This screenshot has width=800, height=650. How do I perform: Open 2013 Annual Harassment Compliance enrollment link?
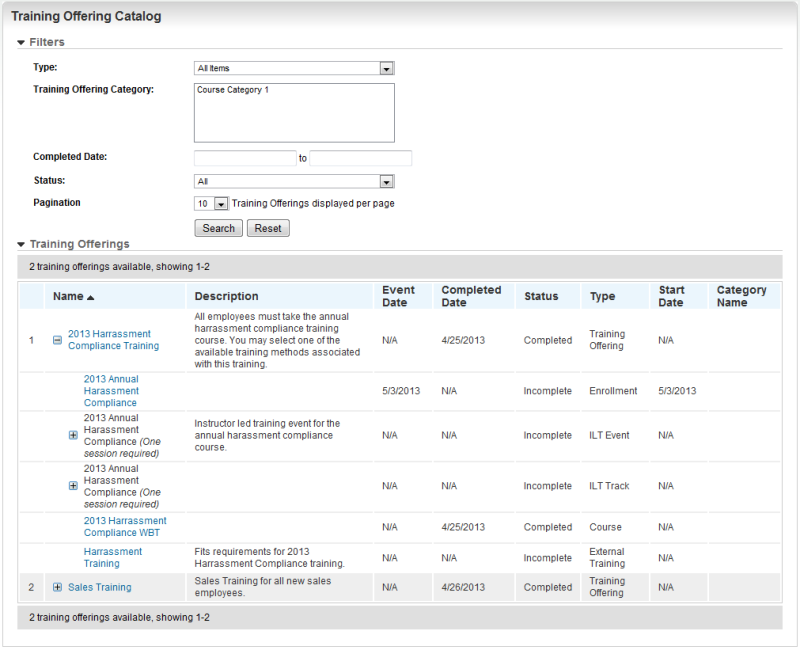pyautogui.click(x=111, y=391)
